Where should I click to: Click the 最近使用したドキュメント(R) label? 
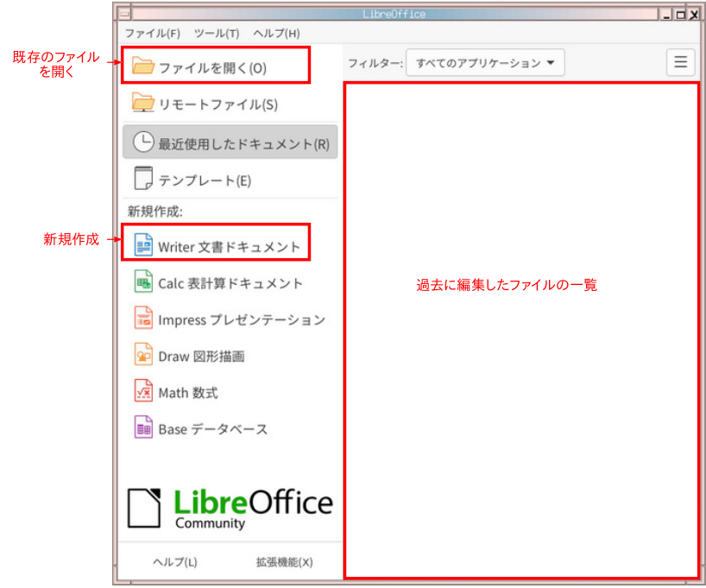tap(244, 144)
